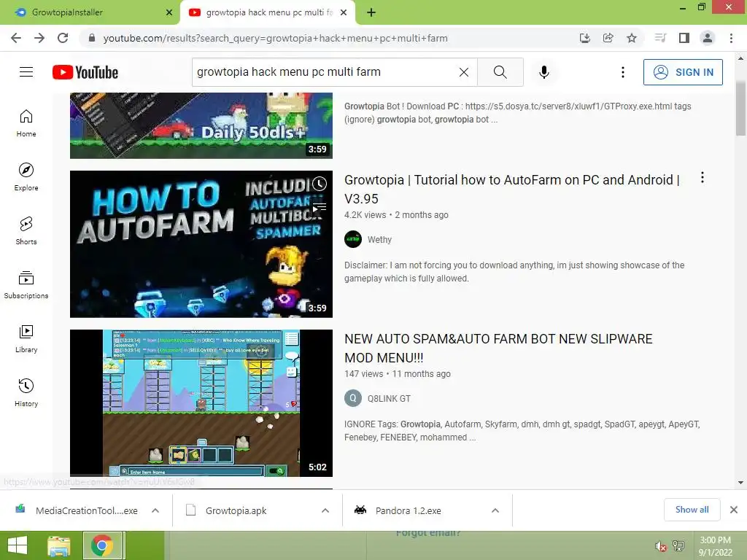Expand Pandora 1.2.exe download options
Viewport: 747px width, 560px height.
[x=495, y=510]
